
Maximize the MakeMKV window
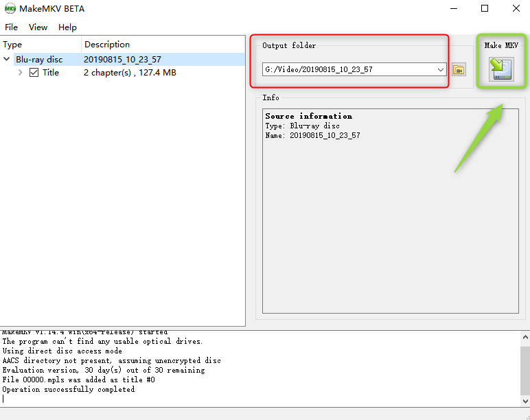[485, 8]
